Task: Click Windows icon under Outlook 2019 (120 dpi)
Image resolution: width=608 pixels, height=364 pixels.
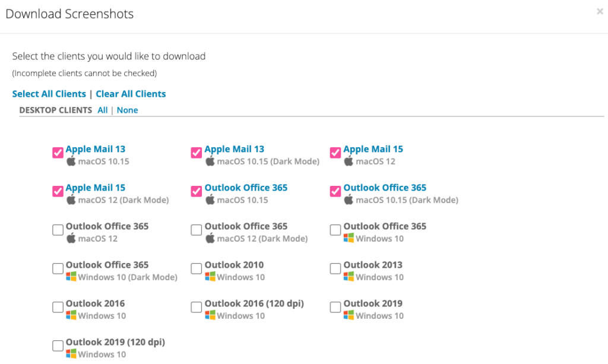Action: coord(71,354)
